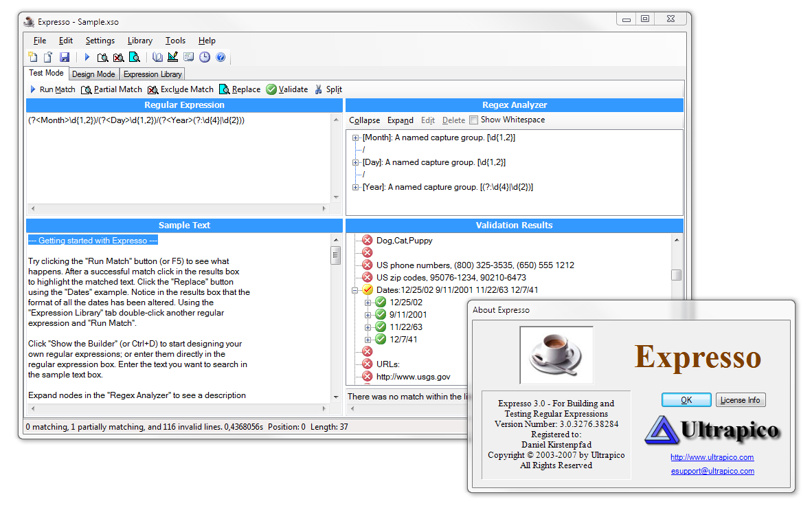Click the Sample Text scroll down arrow
Viewport: 812px width, 506px height.
click(x=335, y=397)
